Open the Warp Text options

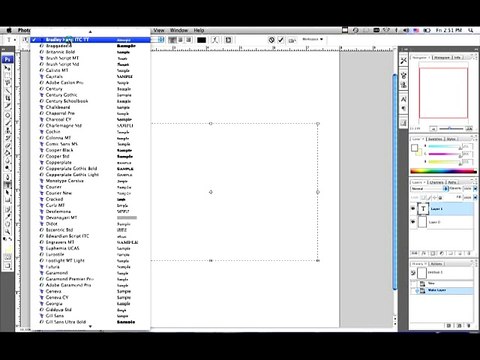click(215, 40)
